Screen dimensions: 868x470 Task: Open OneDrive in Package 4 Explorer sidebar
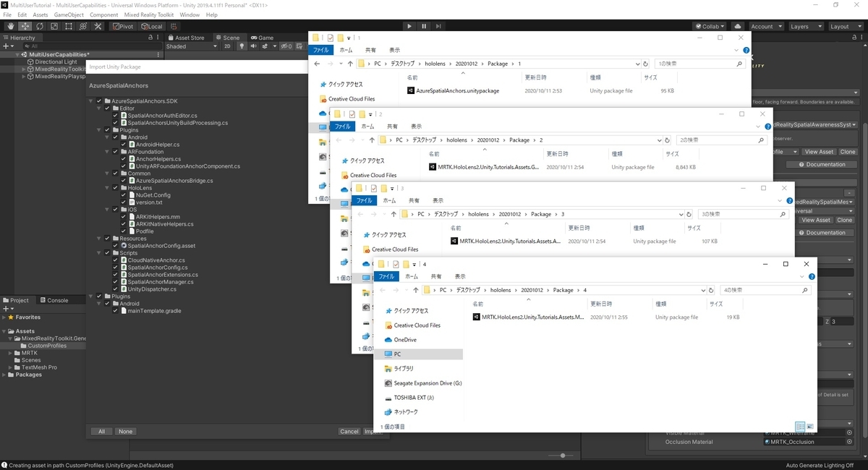pos(405,340)
